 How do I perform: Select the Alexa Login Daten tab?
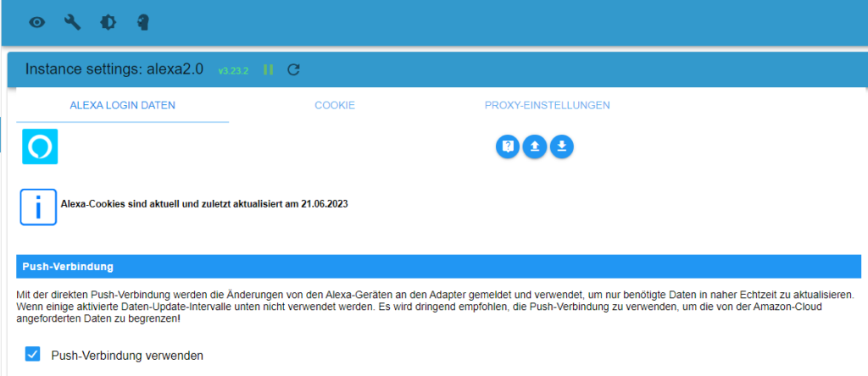coord(122,105)
